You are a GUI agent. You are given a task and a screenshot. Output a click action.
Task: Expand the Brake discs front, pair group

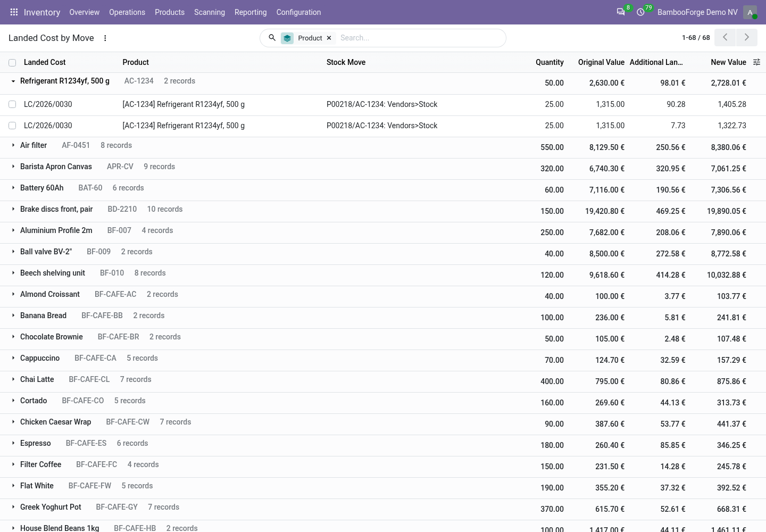pyautogui.click(x=13, y=209)
